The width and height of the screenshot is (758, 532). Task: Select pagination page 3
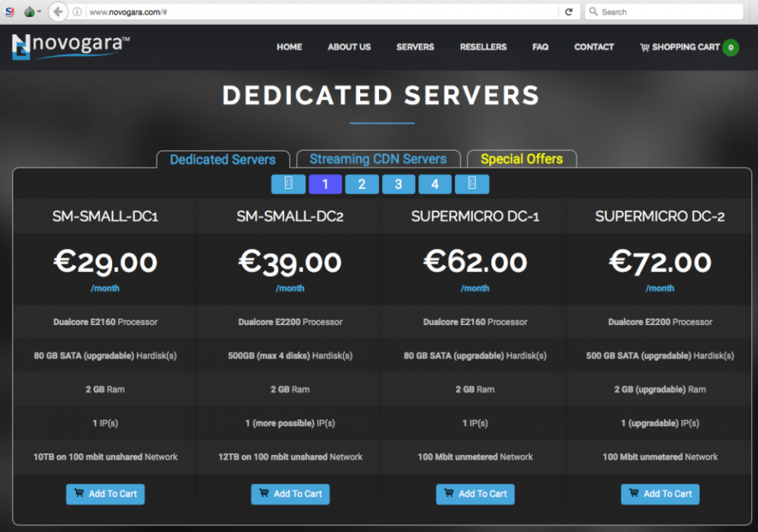(x=399, y=184)
